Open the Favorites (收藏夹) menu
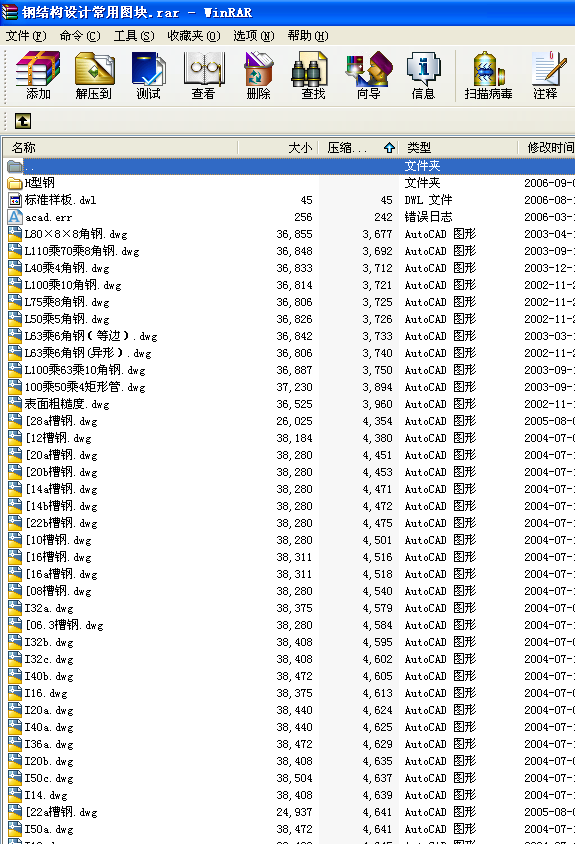575x844 pixels. (x=194, y=36)
